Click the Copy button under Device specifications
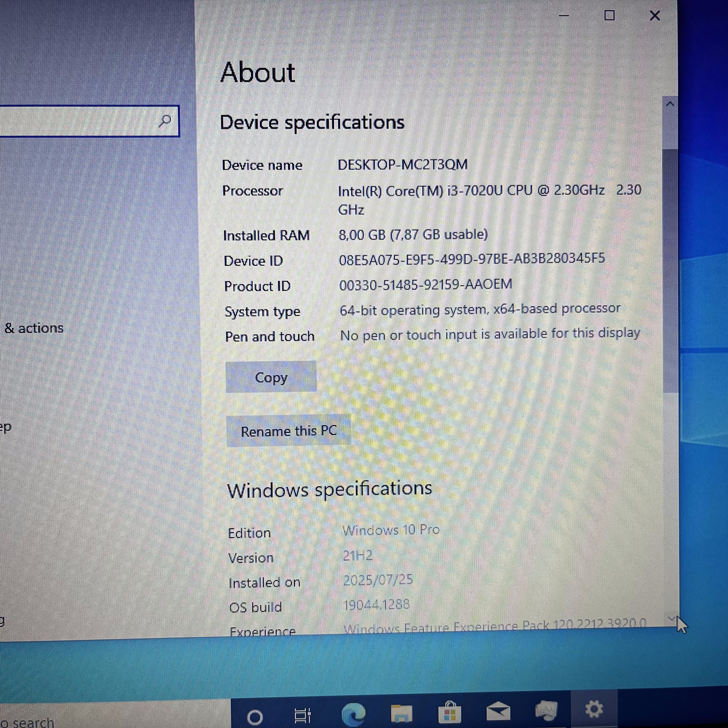The width and height of the screenshot is (728, 728). pyautogui.click(x=271, y=377)
